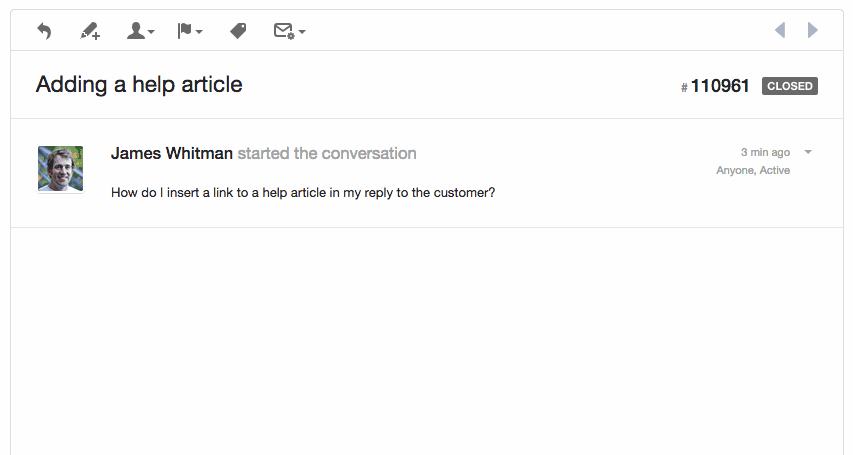853x455 pixels.
Task: Click the message about inserting a help link
Action: [x=303, y=192]
